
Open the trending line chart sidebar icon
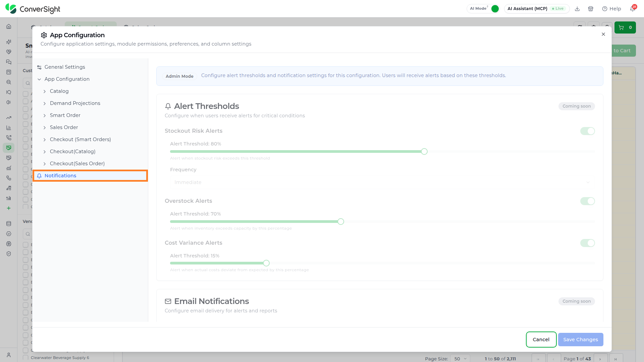click(9, 118)
